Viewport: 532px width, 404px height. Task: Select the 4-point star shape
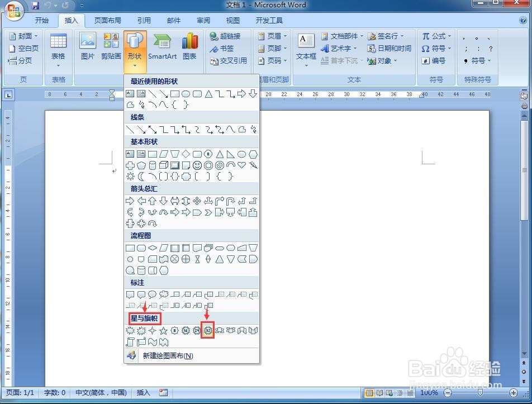point(153,330)
